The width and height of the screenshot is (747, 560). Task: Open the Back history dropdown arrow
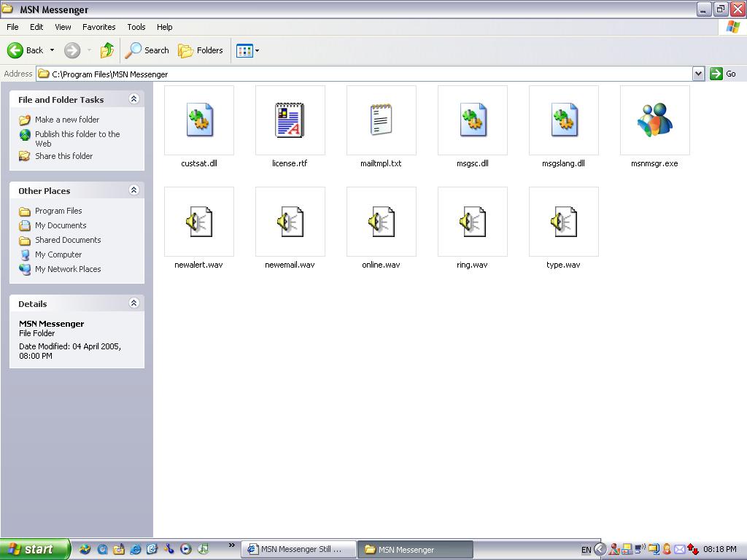point(53,50)
